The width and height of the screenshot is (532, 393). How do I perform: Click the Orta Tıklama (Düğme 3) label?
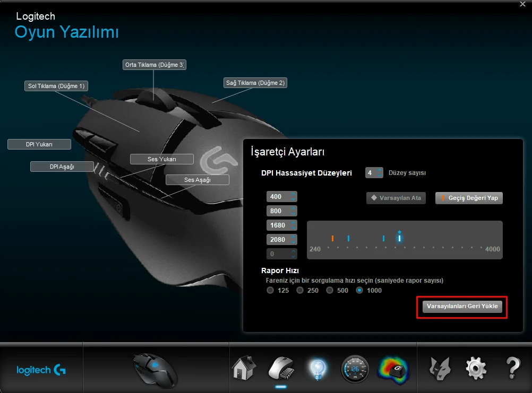[155, 65]
